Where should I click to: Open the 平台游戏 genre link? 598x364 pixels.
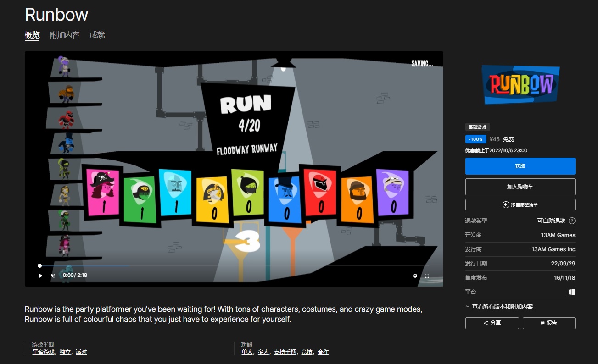43,352
